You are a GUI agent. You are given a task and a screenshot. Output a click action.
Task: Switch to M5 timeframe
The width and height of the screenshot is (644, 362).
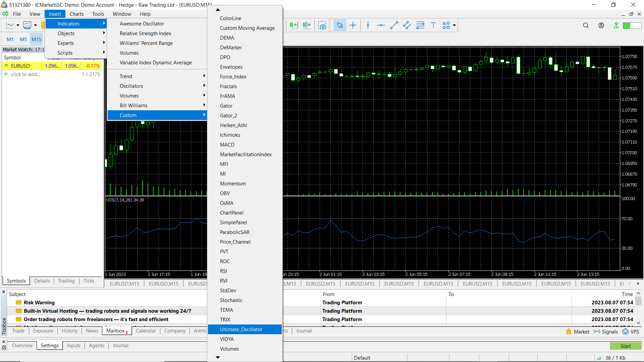tap(23, 40)
